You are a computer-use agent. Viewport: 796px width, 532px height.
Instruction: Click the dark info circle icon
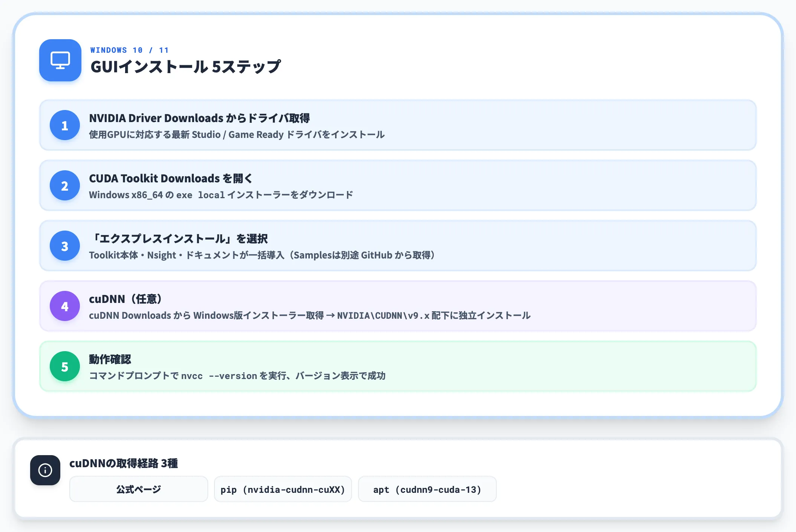point(45,470)
